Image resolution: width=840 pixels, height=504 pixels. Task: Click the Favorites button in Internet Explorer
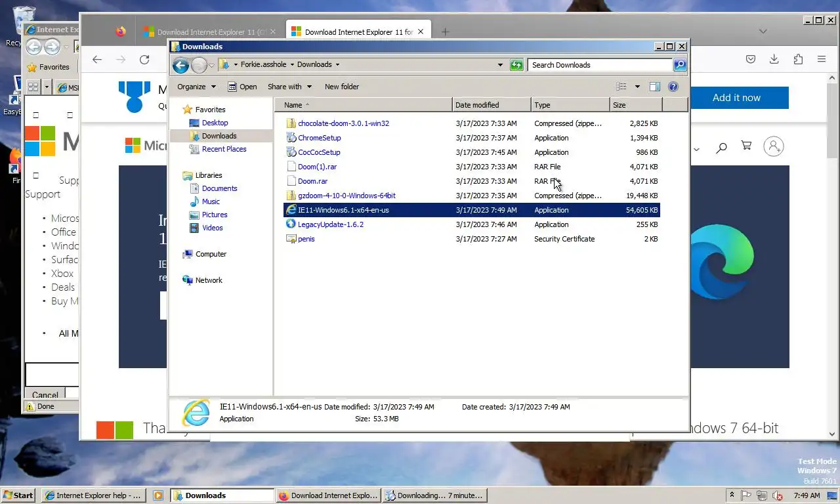48,67
